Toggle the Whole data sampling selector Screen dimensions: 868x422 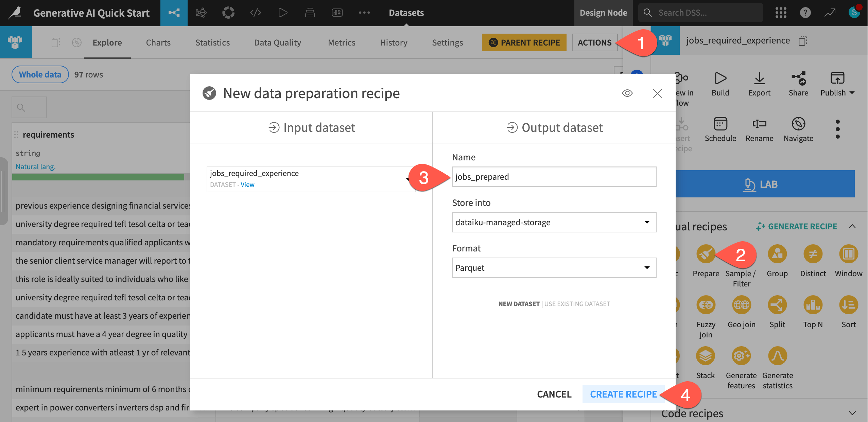pyautogui.click(x=40, y=74)
